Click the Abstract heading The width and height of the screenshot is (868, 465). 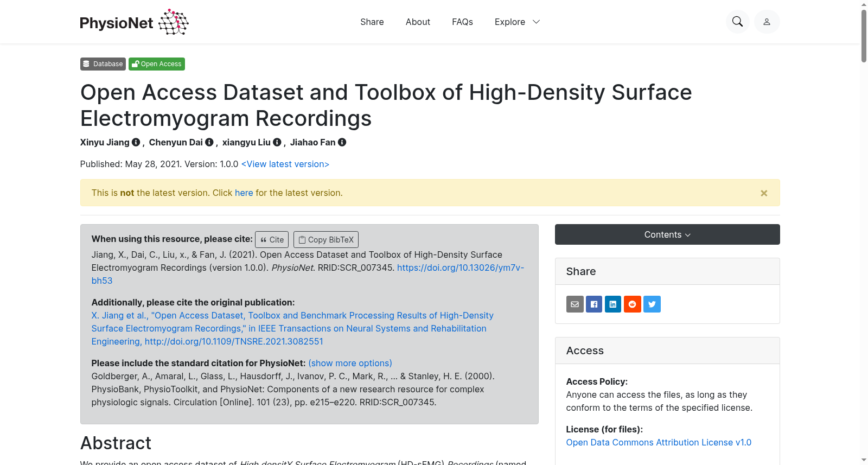click(116, 443)
